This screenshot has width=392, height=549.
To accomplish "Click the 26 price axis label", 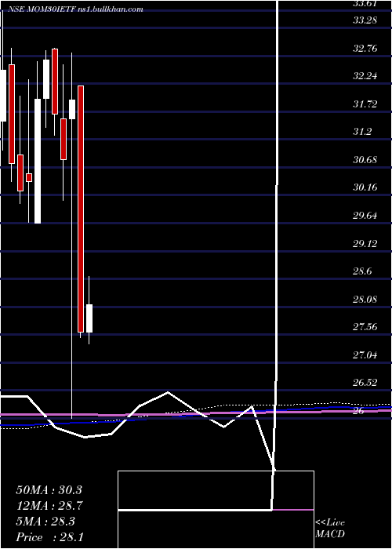I will pyautogui.click(x=359, y=411).
